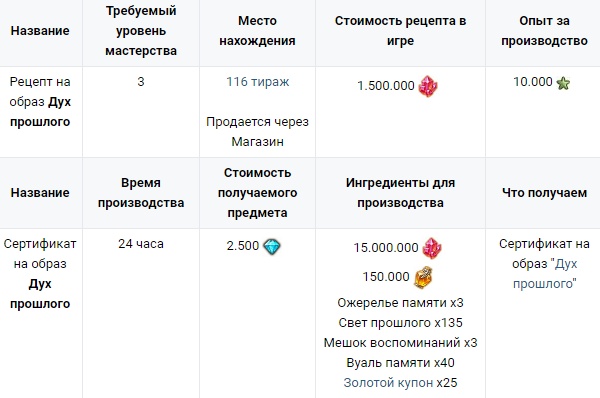
Task: Open the "116 тираж" link
Action: [258, 82]
